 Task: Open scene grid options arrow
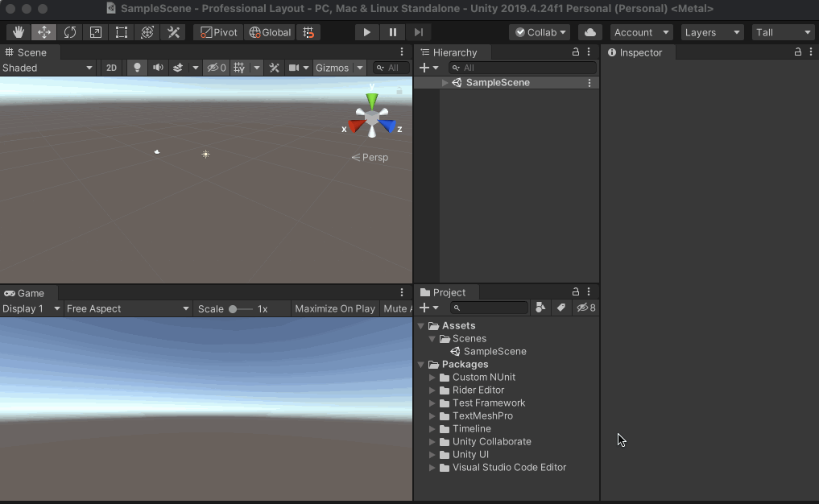(256, 68)
